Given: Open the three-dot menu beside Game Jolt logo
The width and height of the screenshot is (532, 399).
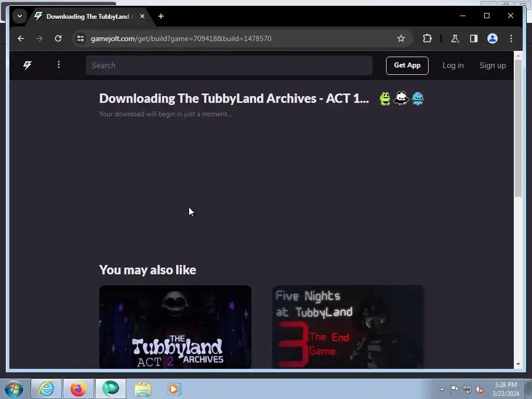Looking at the screenshot, I should coord(59,64).
